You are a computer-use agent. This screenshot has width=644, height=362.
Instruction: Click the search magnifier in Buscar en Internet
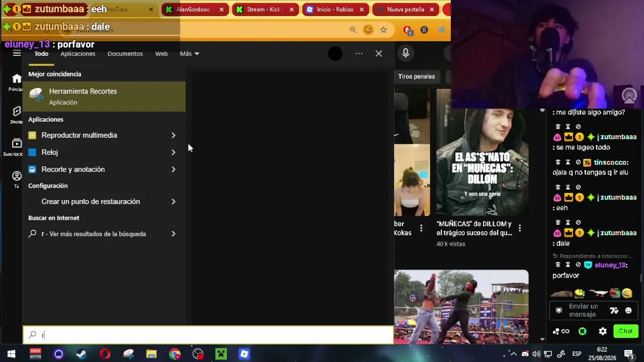point(32,234)
